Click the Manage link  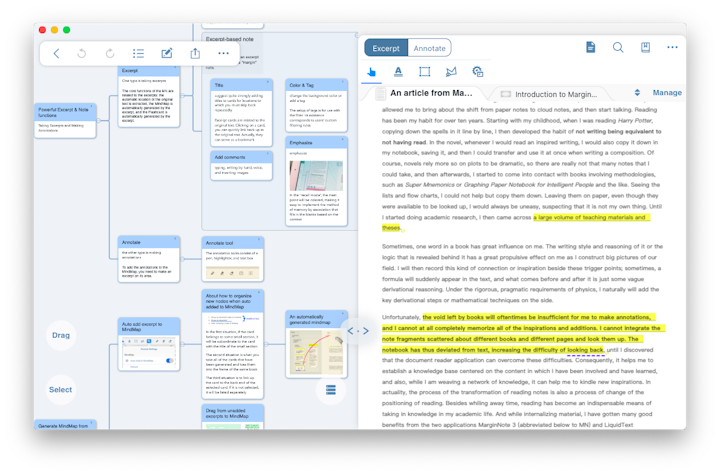point(667,92)
